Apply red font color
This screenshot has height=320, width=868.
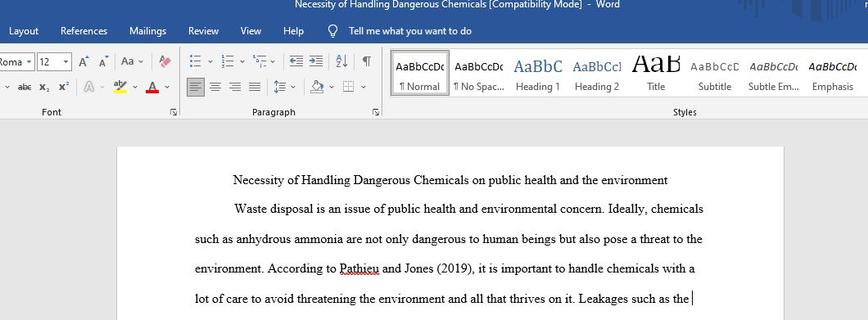click(x=152, y=87)
